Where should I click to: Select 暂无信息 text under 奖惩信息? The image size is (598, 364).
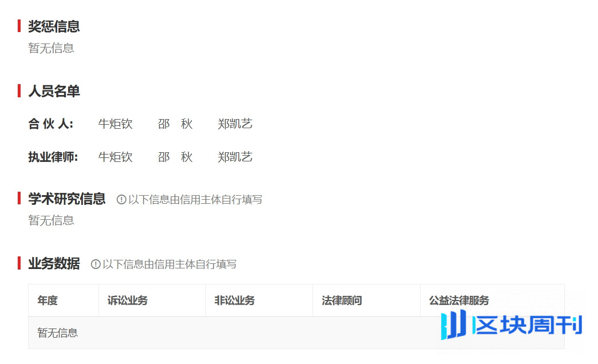[51, 48]
